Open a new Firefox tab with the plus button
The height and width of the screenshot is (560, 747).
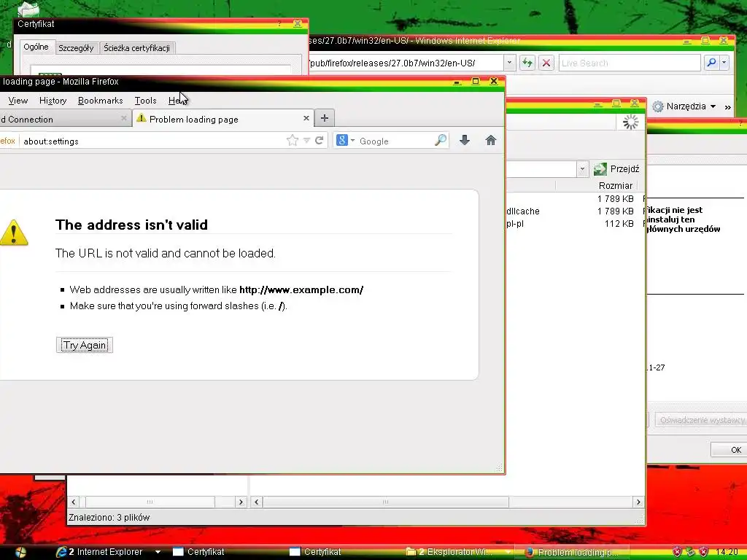(325, 118)
